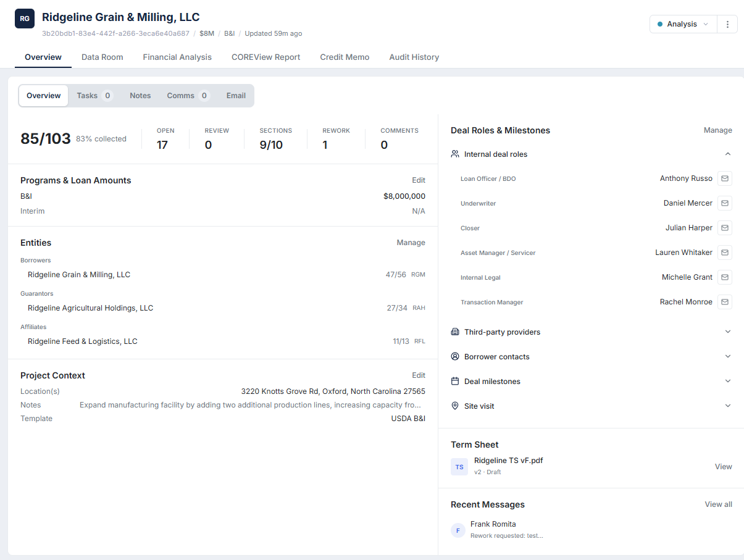Click the envelope icon beside Rachel Monroe
The image size is (744, 560).
(x=724, y=301)
